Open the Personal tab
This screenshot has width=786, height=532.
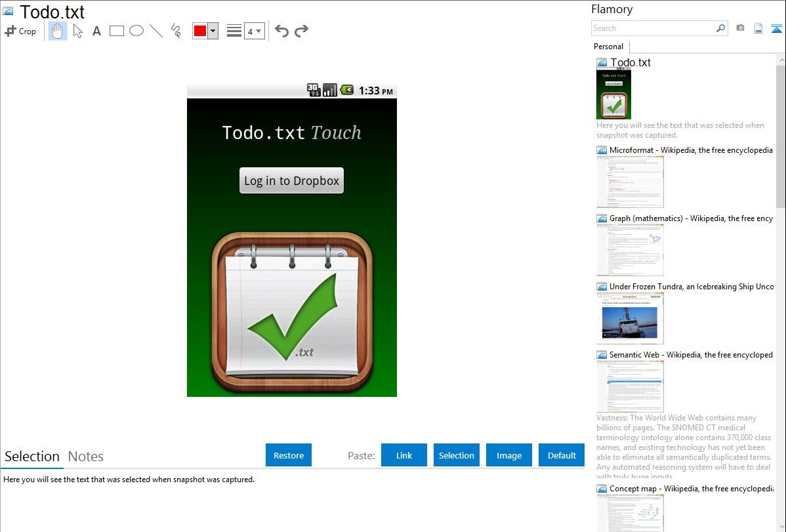tap(609, 47)
